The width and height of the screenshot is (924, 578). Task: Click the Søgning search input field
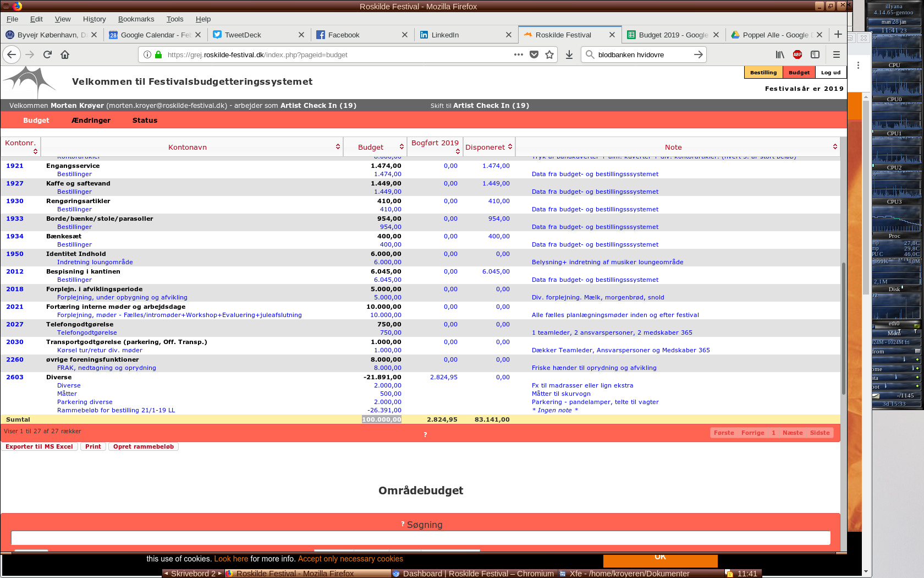click(x=420, y=538)
